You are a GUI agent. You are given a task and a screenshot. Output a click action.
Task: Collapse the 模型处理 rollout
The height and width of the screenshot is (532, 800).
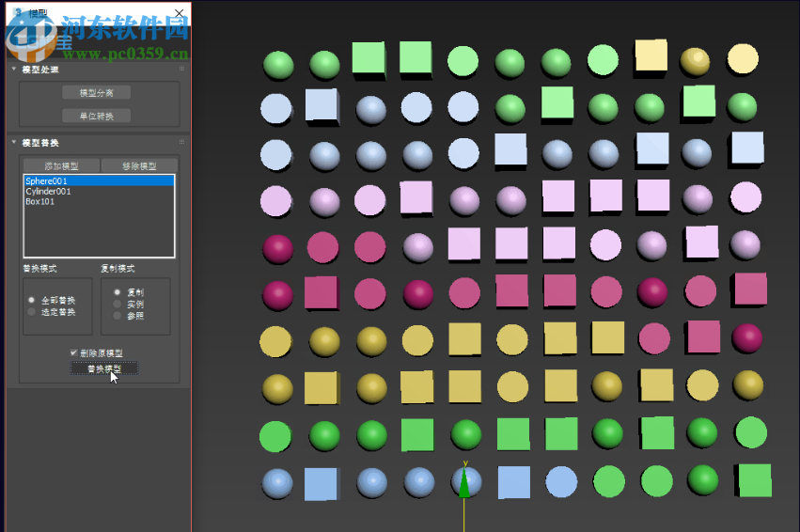pos(14,70)
